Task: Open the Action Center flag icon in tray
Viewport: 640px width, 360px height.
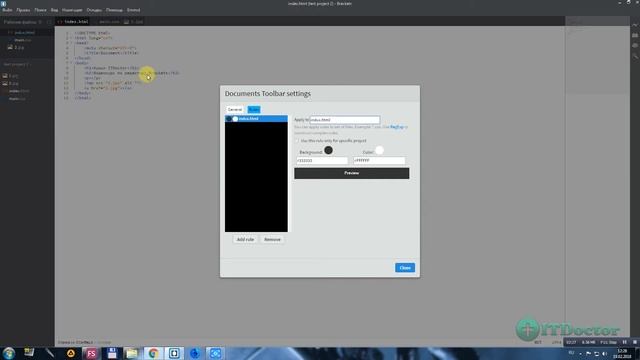Action: tap(588, 353)
